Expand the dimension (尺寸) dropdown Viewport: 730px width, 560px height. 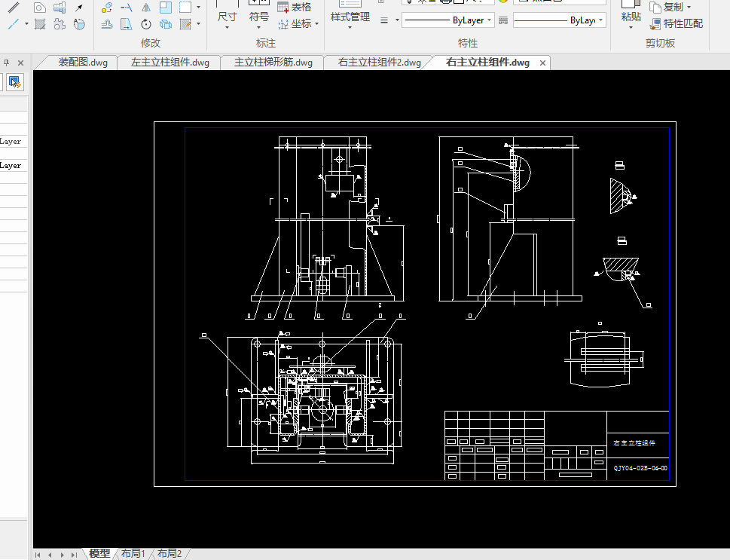pos(227,28)
